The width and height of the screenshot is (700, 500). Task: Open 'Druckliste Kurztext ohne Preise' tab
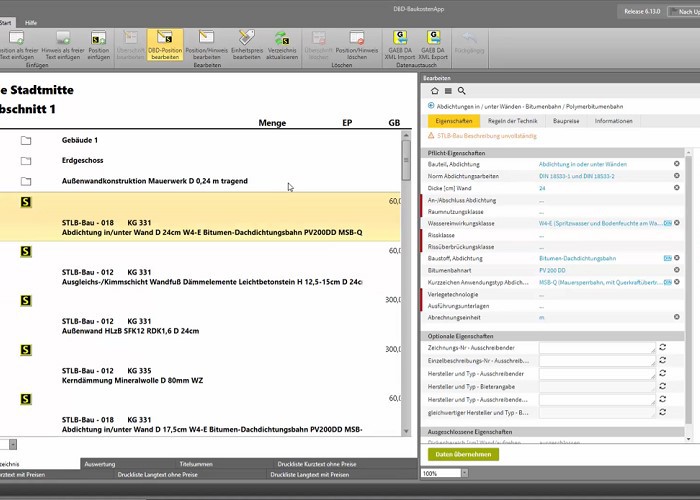[x=317, y=464]
